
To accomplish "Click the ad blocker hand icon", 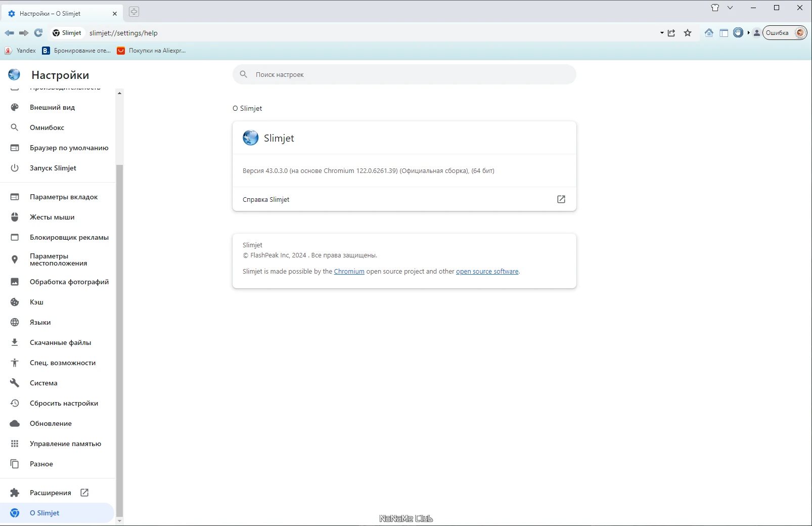I will [738, 33].
